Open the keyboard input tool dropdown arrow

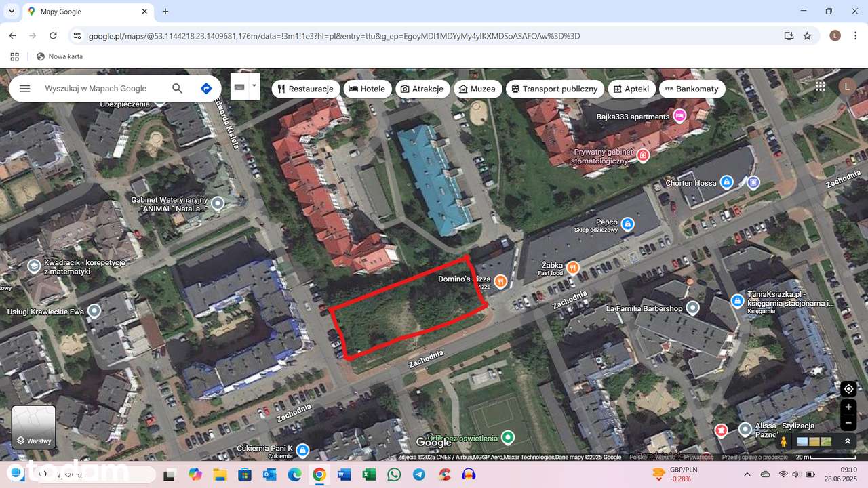click(254, 86)
